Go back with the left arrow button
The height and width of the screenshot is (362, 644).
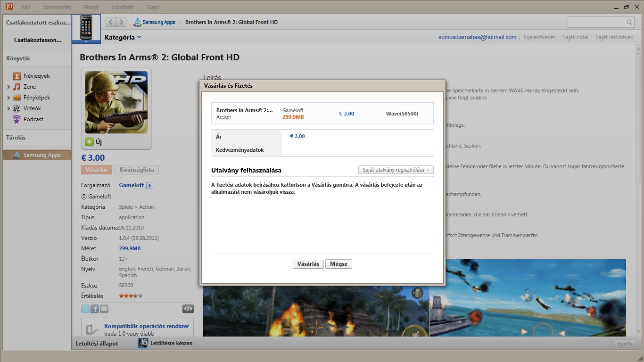(111, 22)
